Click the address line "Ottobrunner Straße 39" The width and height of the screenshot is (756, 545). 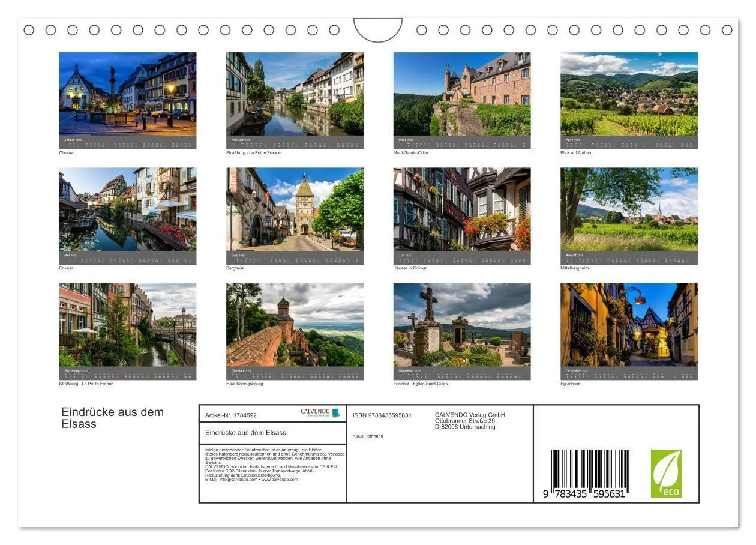click(465, 421)
